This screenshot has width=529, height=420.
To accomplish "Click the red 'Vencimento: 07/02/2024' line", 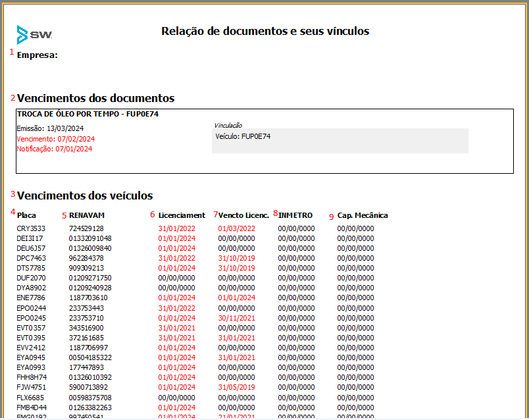I will (56, 139).
